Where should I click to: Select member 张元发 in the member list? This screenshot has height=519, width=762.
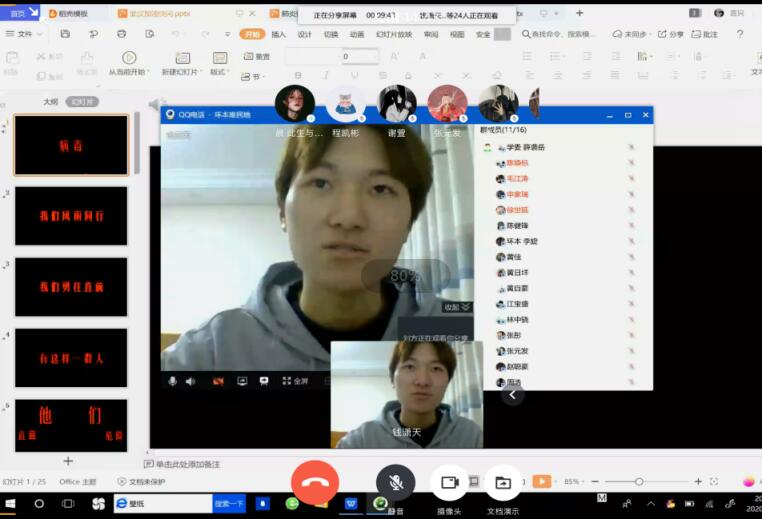517,351
